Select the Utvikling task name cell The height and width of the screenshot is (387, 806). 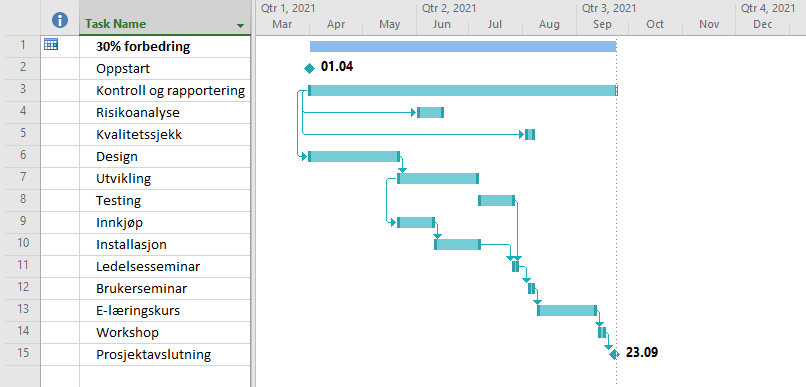click(165, 179)
